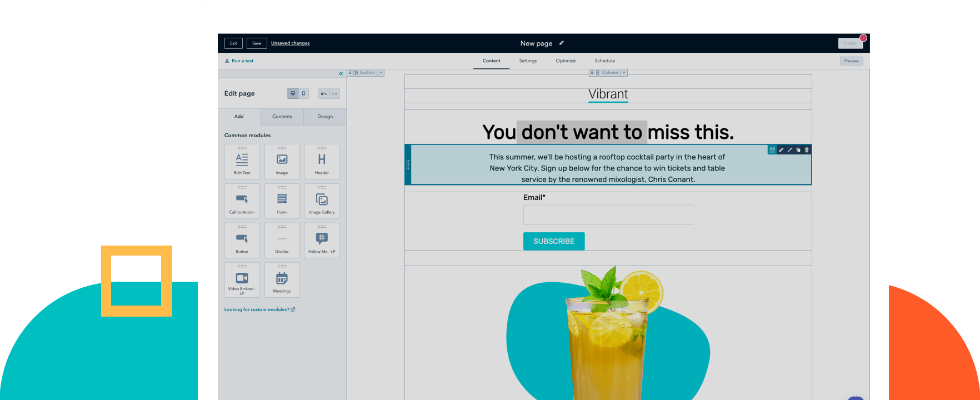
Task: Save the page
Action: tap(257, 43)
